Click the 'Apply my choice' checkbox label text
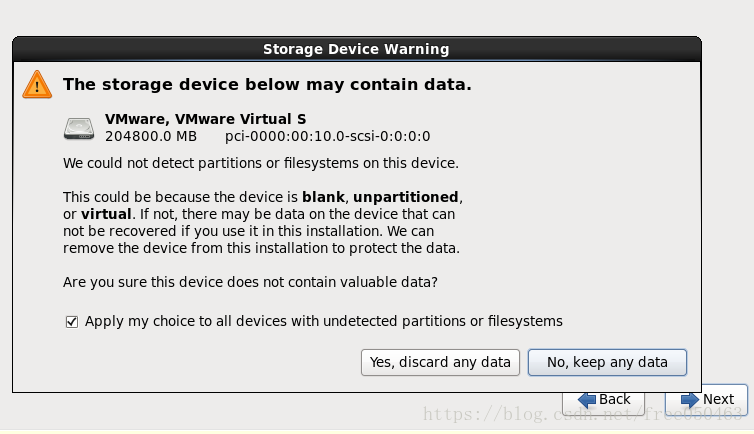 click(x=324, y=321)
